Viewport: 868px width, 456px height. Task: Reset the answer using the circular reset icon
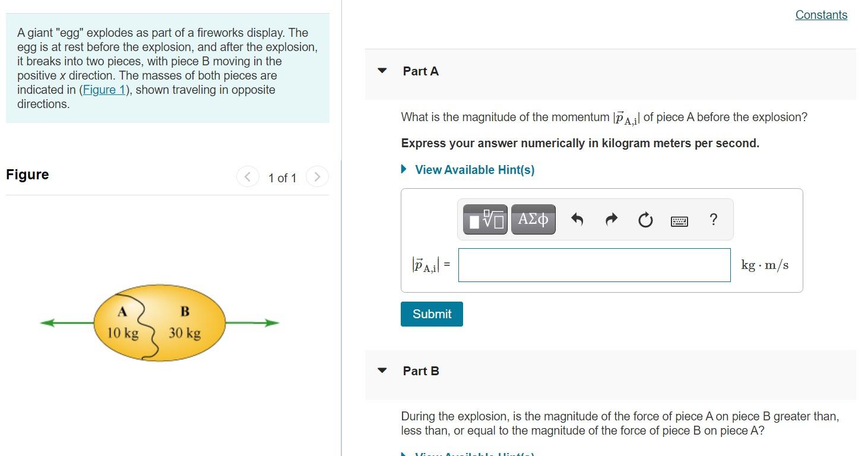pos(645,219)
